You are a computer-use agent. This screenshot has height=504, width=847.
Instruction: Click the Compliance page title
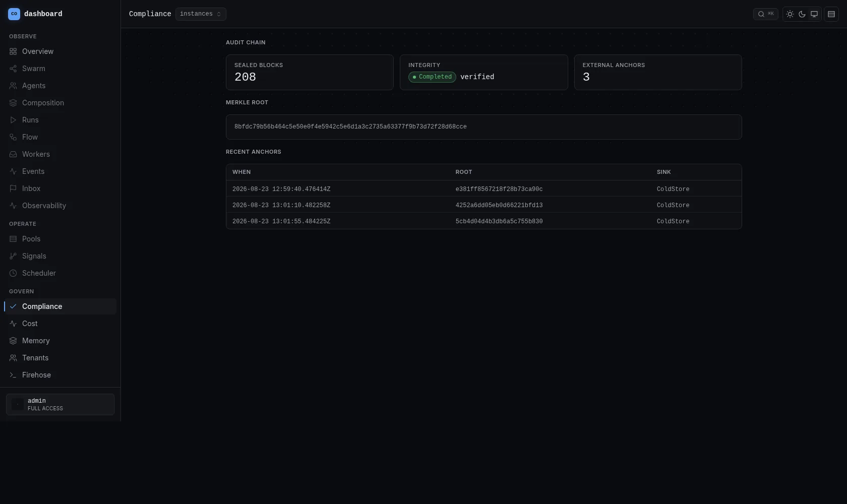[x=150, y=14]
